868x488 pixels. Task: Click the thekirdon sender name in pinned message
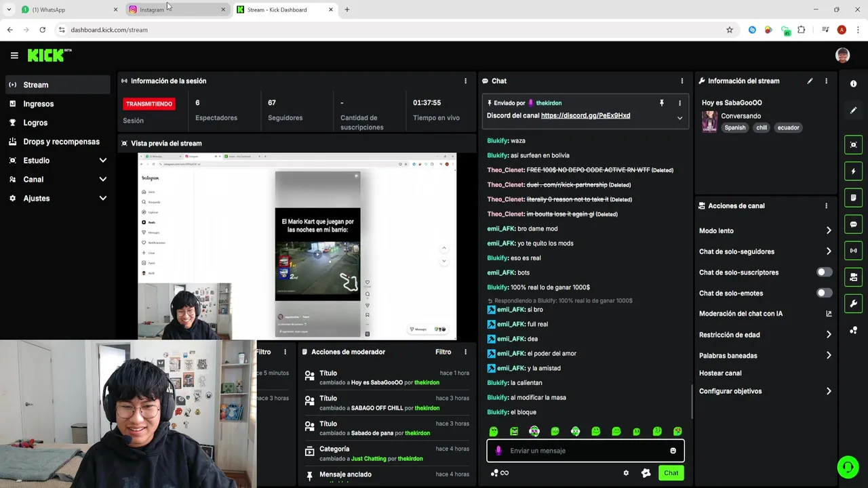(x=549, y=103)
